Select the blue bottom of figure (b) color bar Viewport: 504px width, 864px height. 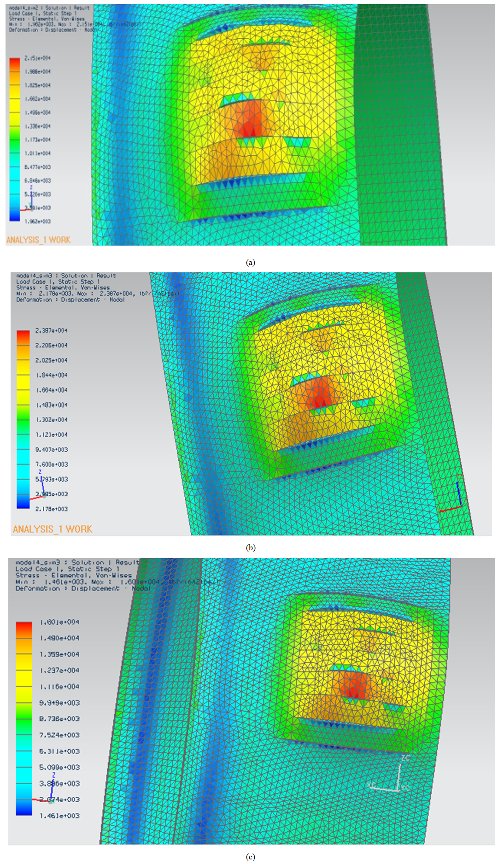(23, 503)
